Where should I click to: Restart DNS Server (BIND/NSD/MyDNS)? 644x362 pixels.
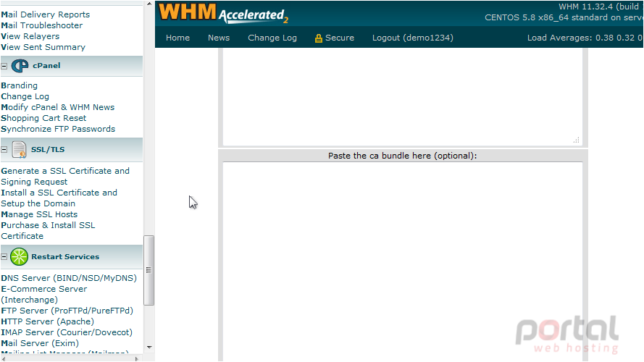click(x=69, y=278)
